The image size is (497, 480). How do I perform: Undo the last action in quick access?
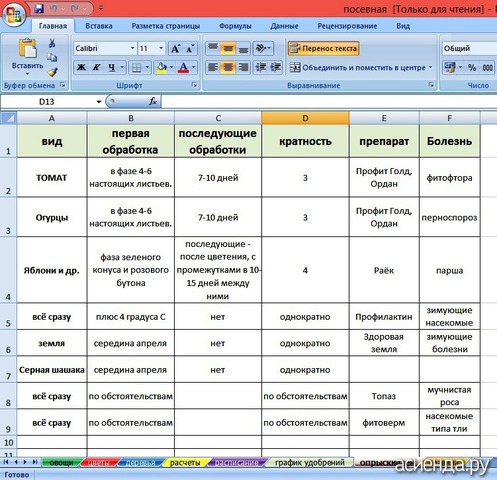point(54,9)
